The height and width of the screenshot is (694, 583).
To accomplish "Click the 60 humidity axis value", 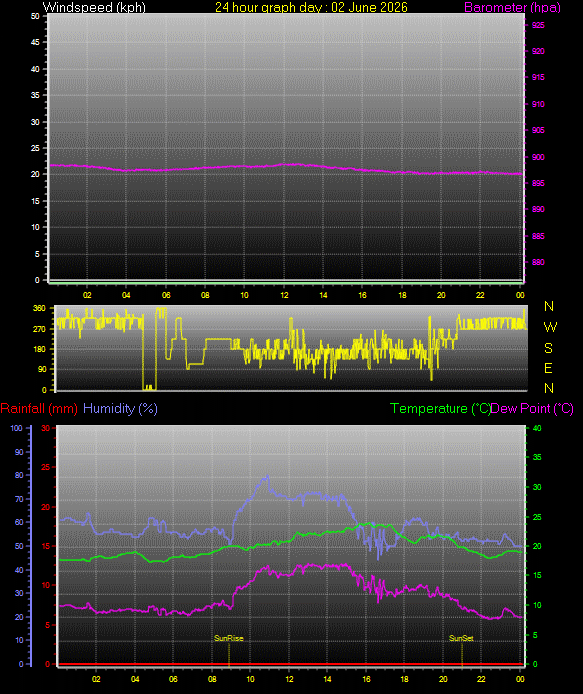I will coord(19,522).
